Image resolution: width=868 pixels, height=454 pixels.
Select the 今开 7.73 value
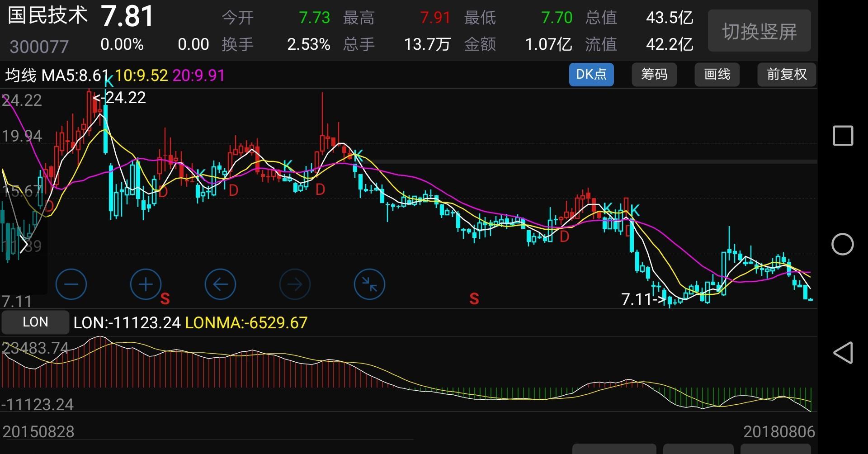point(315,18)
